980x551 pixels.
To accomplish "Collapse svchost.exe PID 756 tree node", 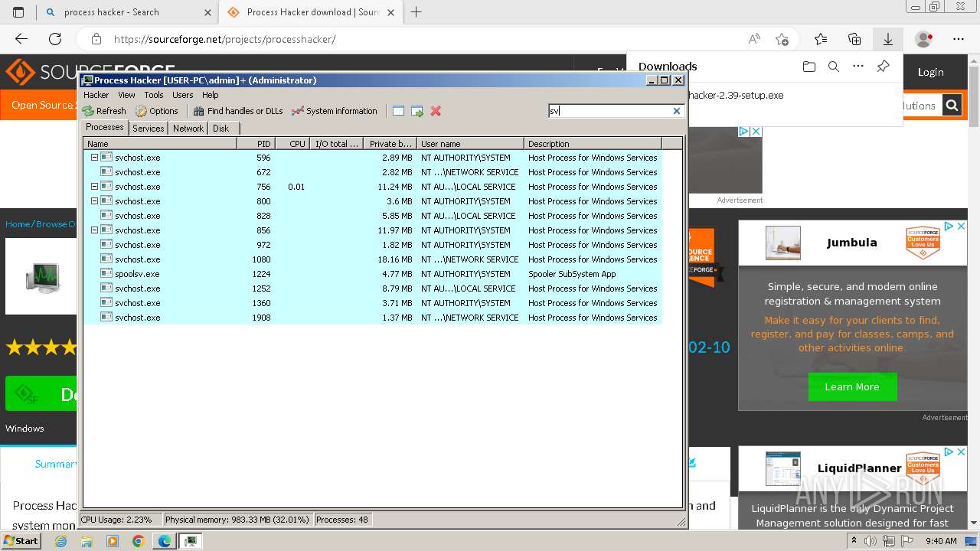I will click(x=95, y=187).
